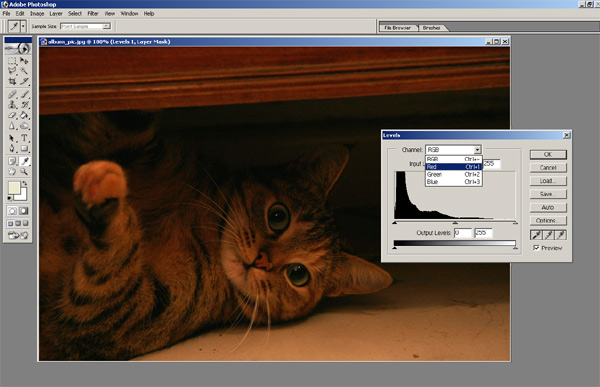Image resolution: width=600 pixels, height=387 pixels.
Task: Select the Type tool
Action: point(24,137)
